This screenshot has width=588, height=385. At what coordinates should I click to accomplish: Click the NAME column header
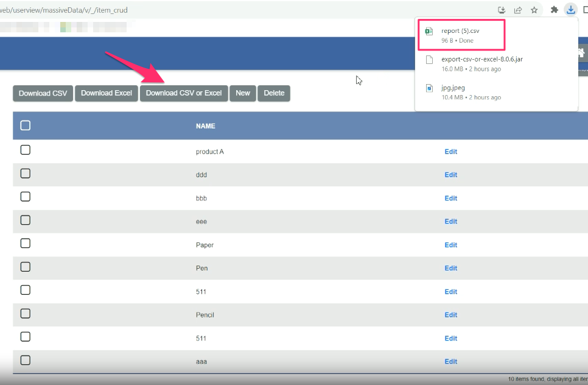point(206,126)
